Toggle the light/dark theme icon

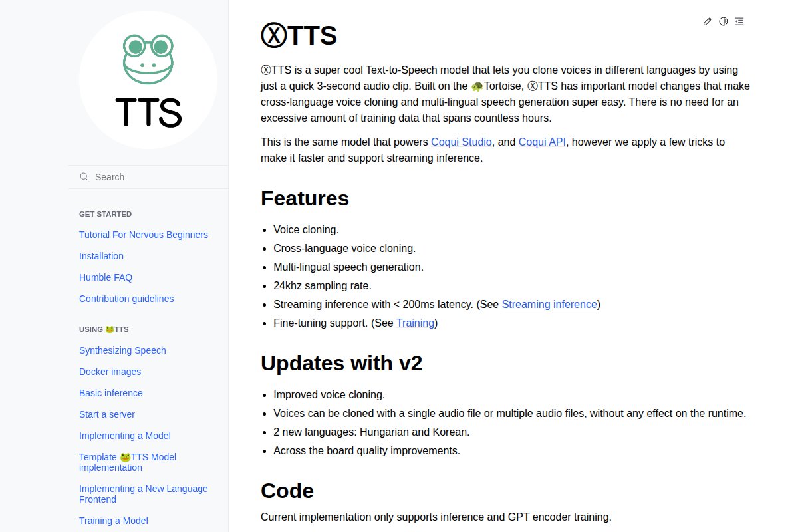click(724, 21)
